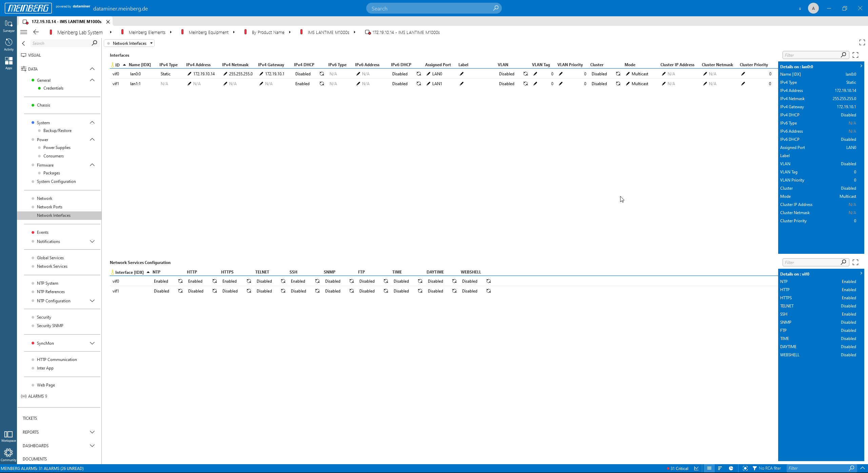The height and width of the screenshot is (473, 868).
Task: Collapse the lan0:0 details panel arrow
Action: 861,66
